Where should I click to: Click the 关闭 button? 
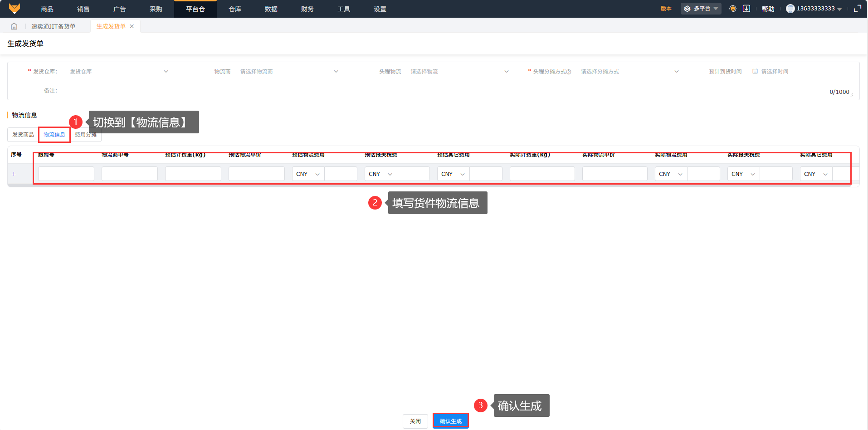click(x=415, y=421)
